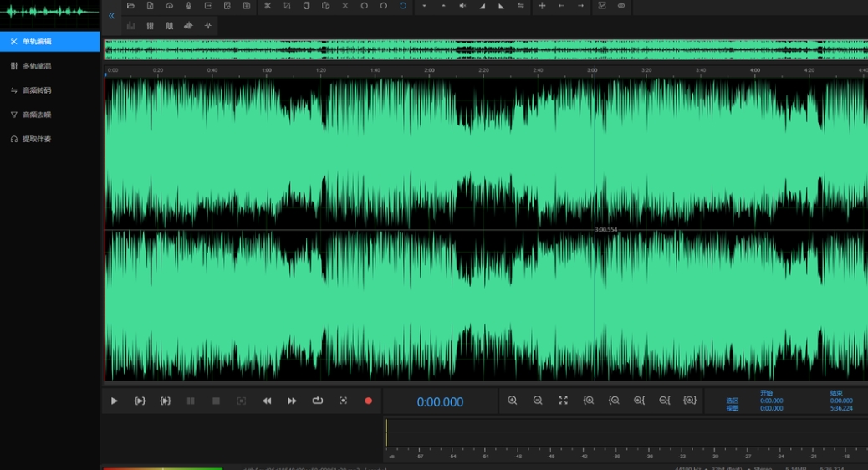
Task: Click the green-red volume level bar at bottom
Action: [163, 468]
